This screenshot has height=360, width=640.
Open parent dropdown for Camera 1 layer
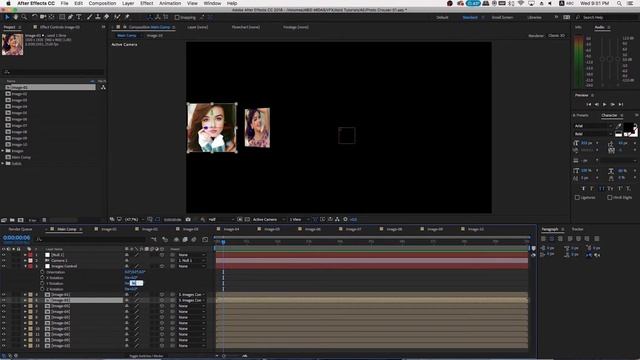point(191,260)
